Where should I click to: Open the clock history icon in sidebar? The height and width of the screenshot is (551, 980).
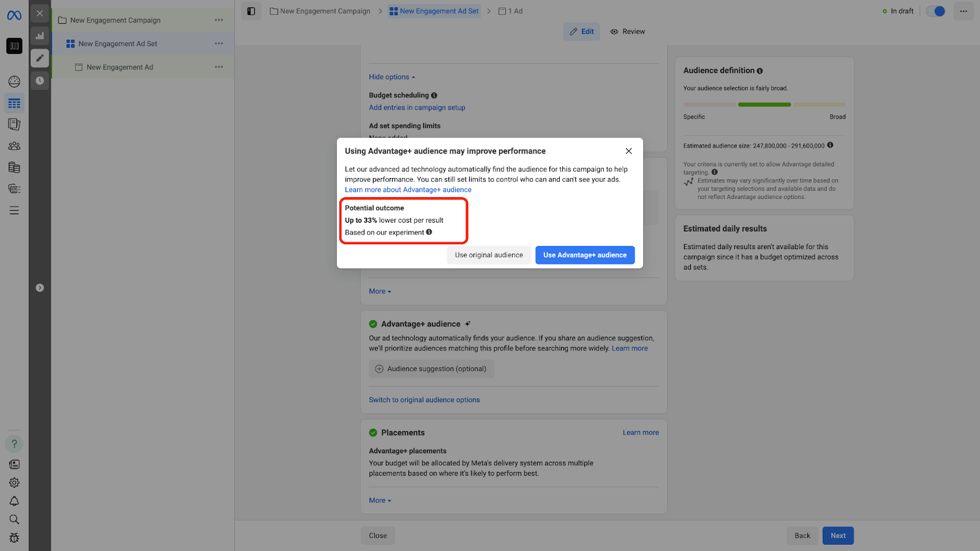(40, 80)
